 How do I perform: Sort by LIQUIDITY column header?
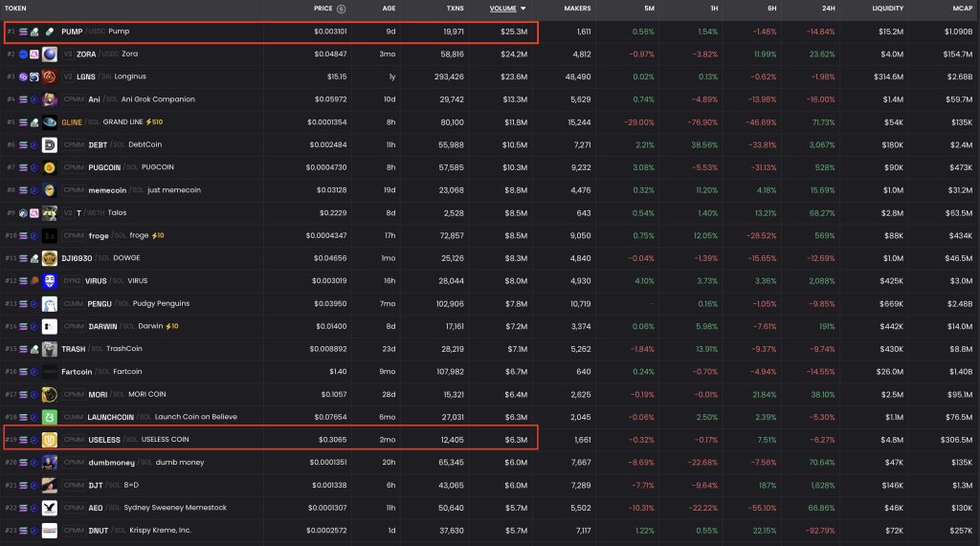click(x=887, y=9)
